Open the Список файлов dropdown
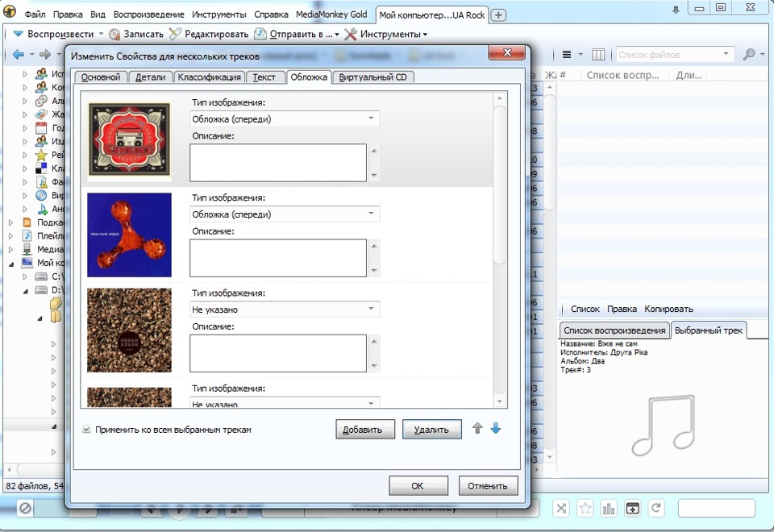774x532 pixels. pos(725,54)
